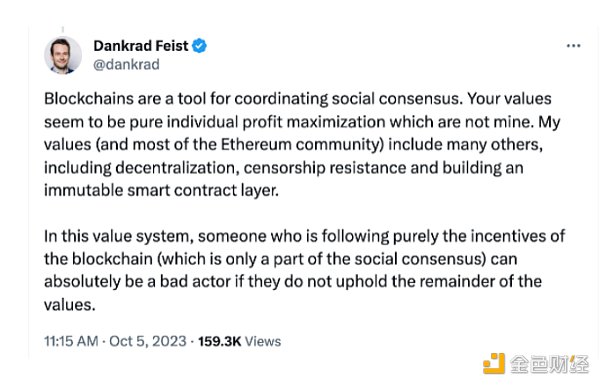Viewport: 600px width, 385px height.
Task: Click the thread connector line above avatar
Action: click(63, 29)
